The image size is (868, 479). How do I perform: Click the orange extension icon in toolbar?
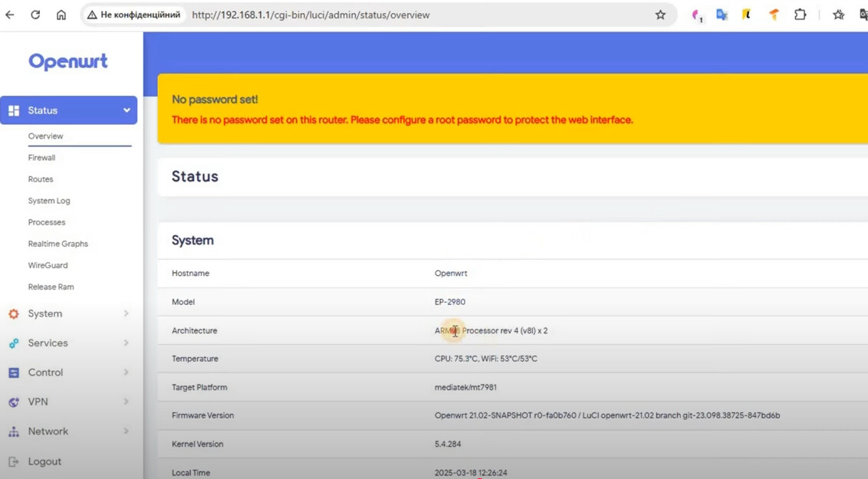[774, 15]
